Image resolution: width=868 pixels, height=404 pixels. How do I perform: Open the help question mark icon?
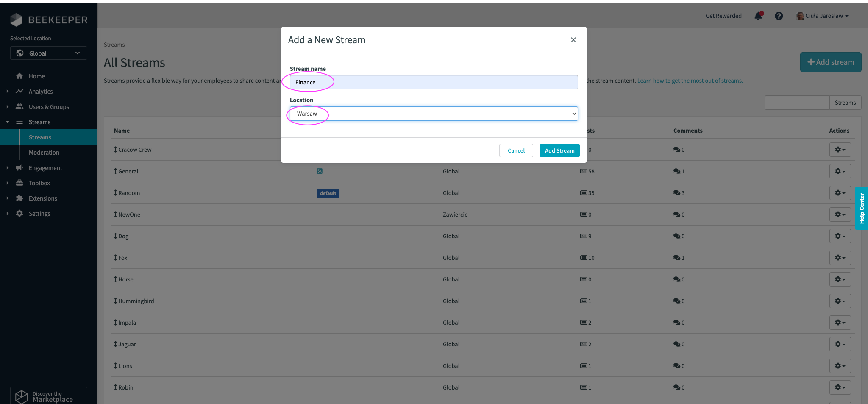point(779,16)
